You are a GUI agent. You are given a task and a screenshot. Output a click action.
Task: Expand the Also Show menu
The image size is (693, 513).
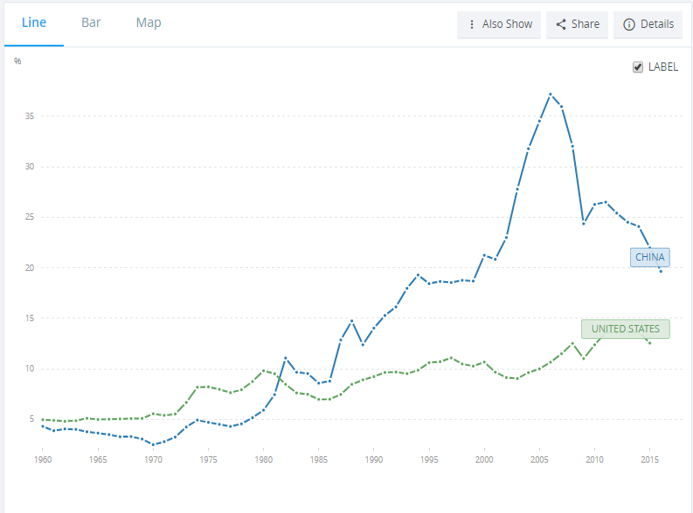499,25
